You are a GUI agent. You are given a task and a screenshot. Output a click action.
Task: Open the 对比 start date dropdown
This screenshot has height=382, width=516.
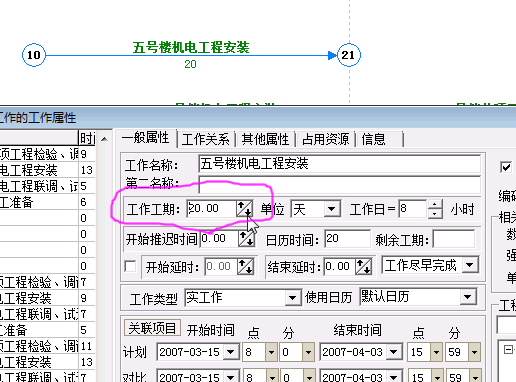[231, 377]
